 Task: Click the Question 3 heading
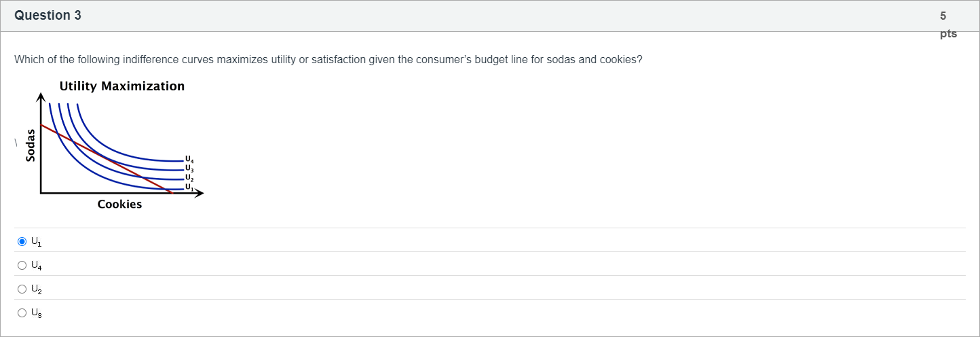[x=48, y=15]
